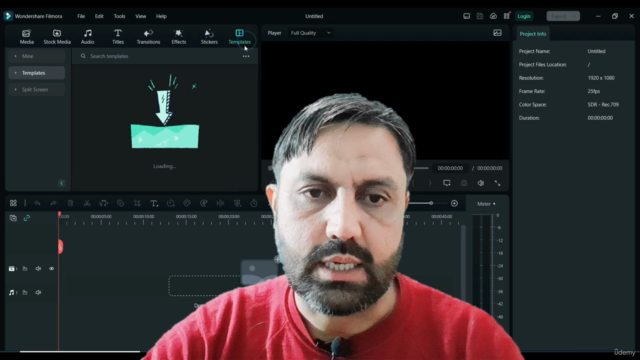Open the Stock Media tab
Viewport: 640px width, 360px height.
point(57,37)
